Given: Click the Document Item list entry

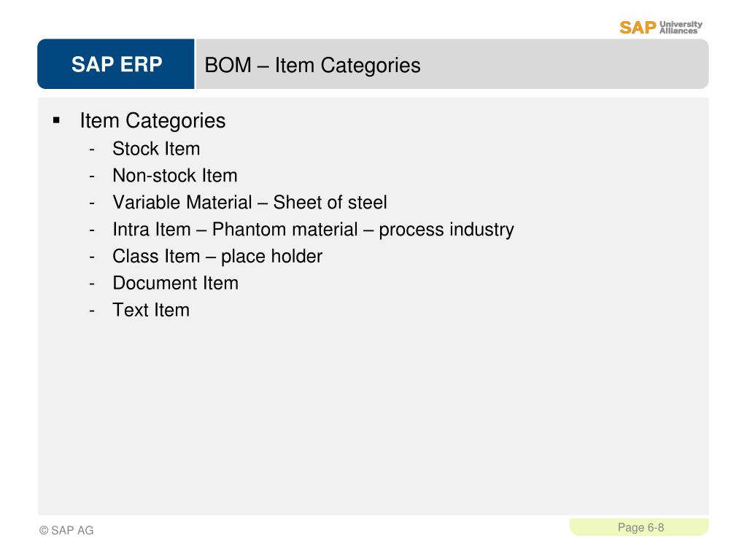Looking at the screenshot, I should pyautogui.click(x=175, y=284).
